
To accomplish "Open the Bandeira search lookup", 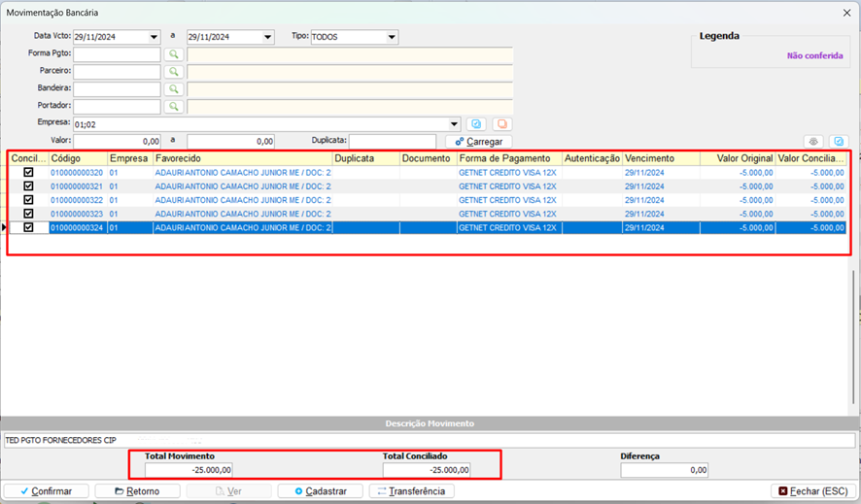I will [x=173, y=89].
